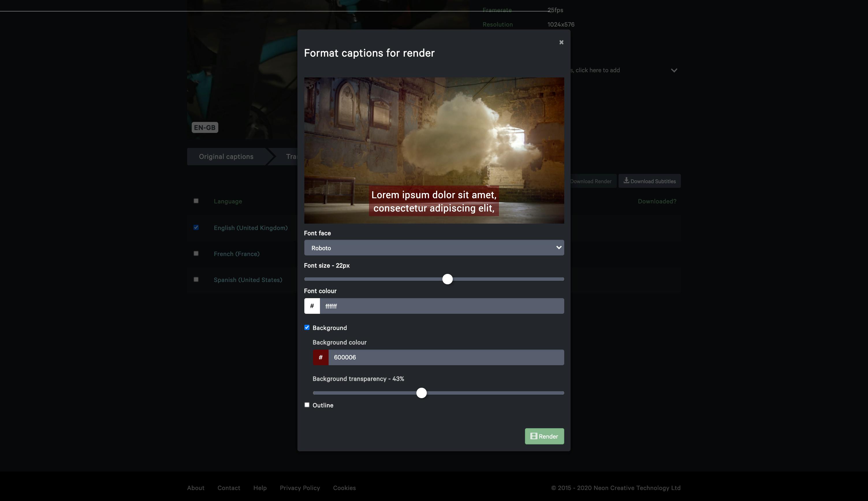The height and width of the screenshot is (501, 868).
Task: Click the white font colour swatch
Action: (x=312, y=306)
